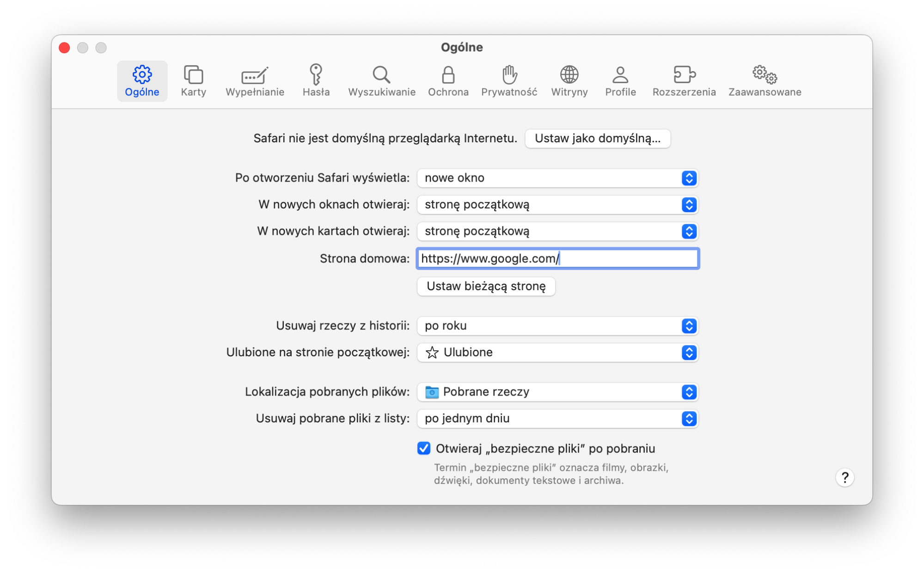The height and width of the screenshot is (573, 924).
Task: Toggle Otwieraj bezpieczne pliki po pobraniu checkbox
Action: [x=423, y=448]
